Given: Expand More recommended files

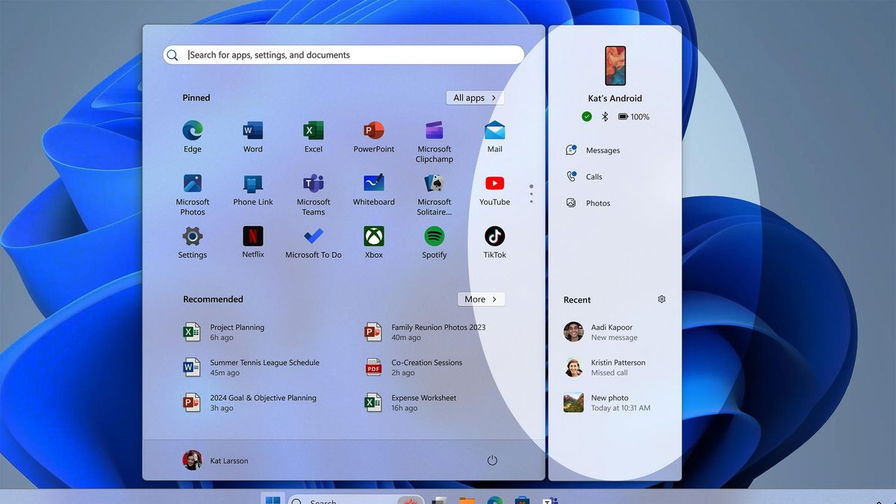Looking at the screenshot, I should point(481,299).
